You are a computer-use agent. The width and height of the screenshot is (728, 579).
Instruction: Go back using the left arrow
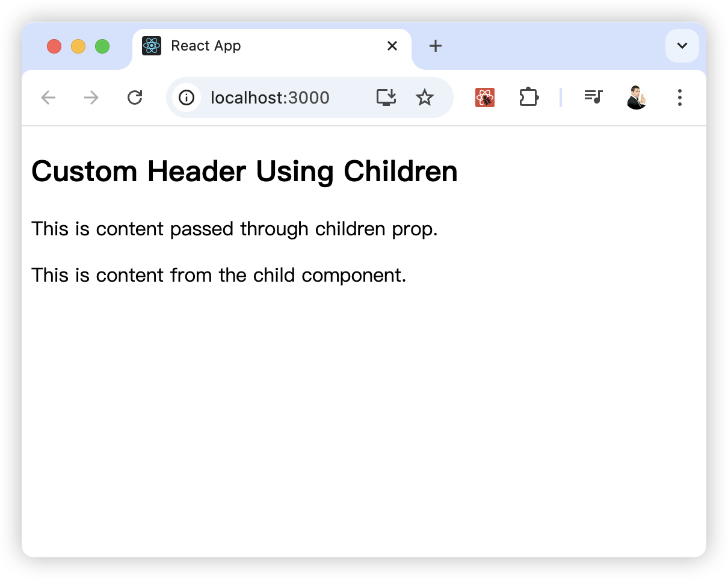(48, 98)
